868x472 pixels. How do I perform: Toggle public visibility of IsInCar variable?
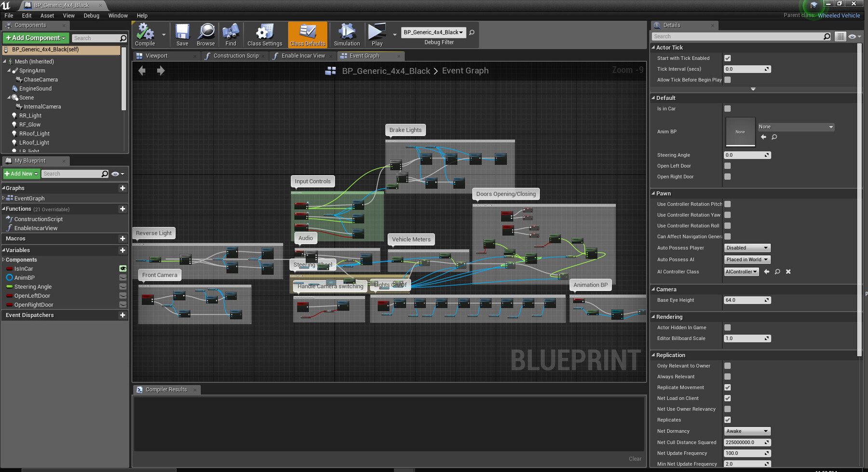pyautogui.click(x=123, y=268)
